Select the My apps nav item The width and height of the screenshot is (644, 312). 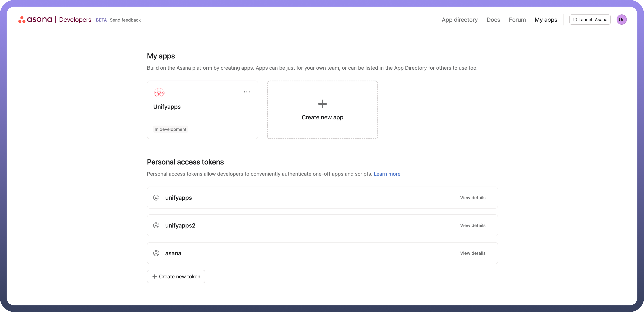(x=546, y=20)
